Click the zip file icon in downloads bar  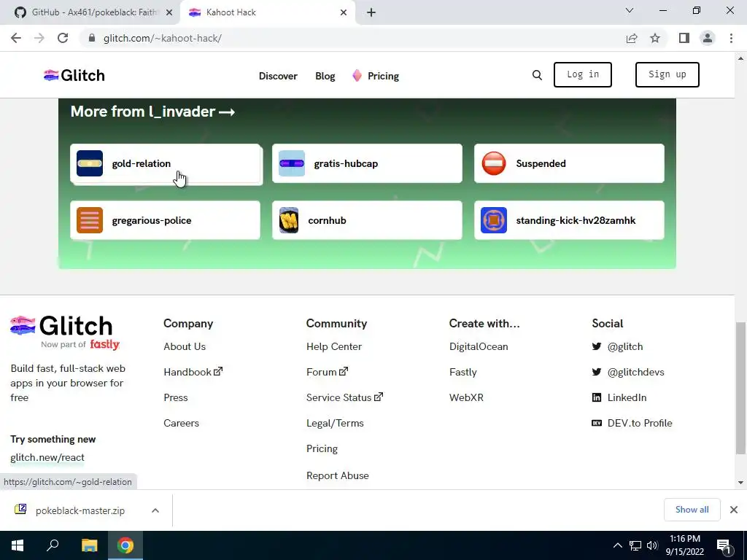pyautogui.click(x=20, y=510)
